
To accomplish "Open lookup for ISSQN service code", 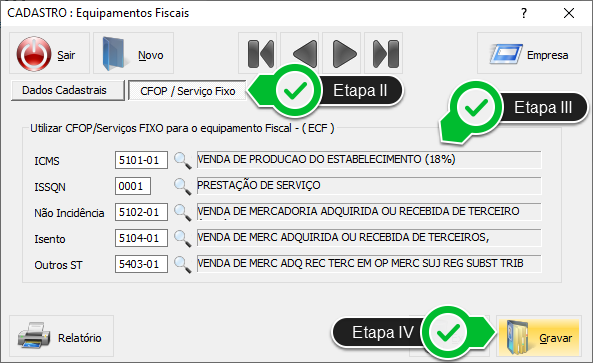I will click(183, 186).
